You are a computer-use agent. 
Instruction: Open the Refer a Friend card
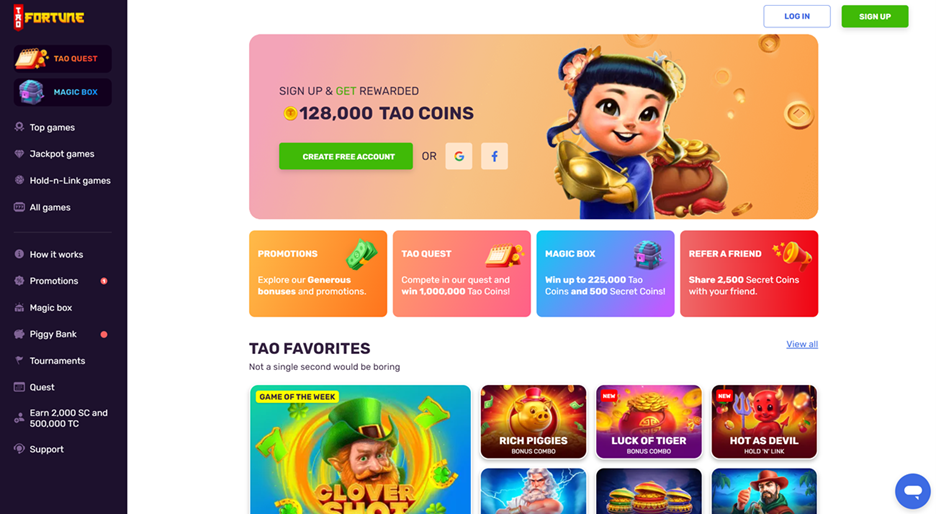point(749,273)
